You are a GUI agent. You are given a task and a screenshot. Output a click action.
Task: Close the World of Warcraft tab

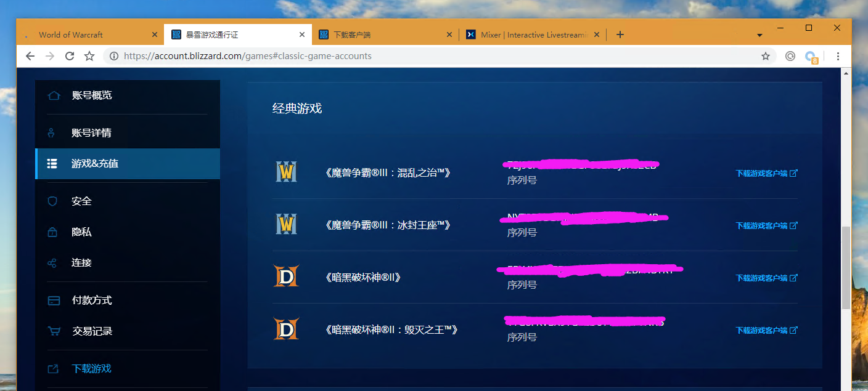click(155, 35)
